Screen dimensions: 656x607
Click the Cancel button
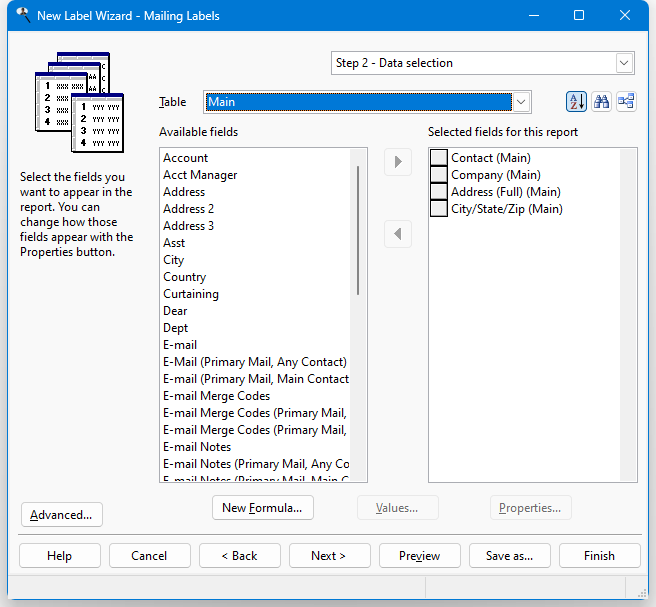tap(149, 556)
